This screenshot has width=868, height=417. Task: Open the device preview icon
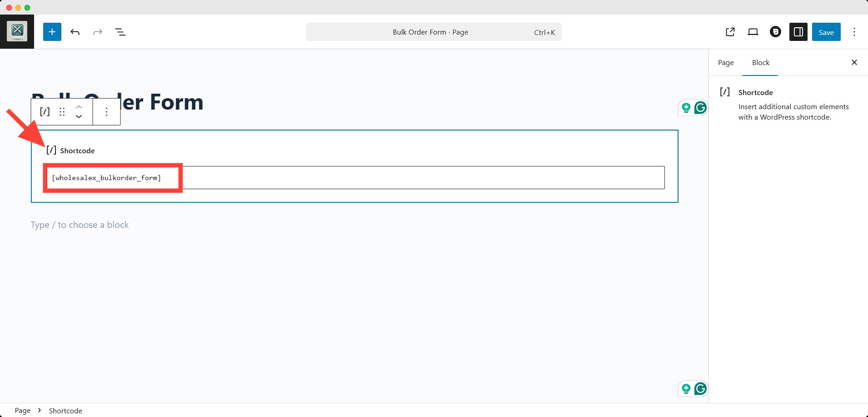point(753,32)
